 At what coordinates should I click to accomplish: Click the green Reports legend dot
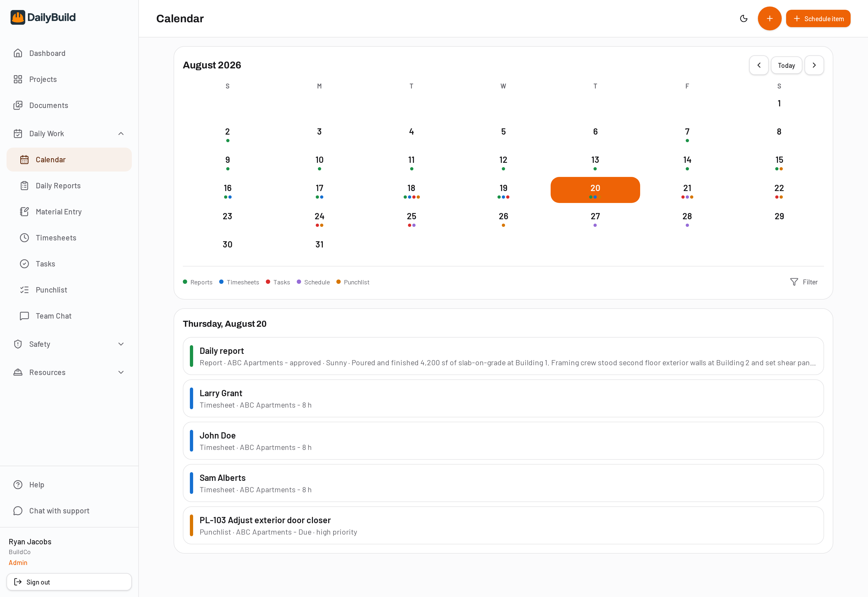[185, 282]
